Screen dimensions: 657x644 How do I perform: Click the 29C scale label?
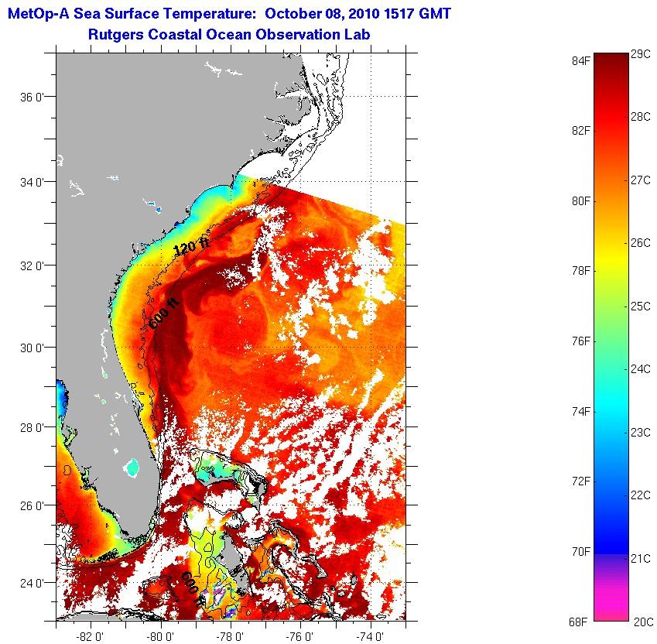[x=641, y=54]
